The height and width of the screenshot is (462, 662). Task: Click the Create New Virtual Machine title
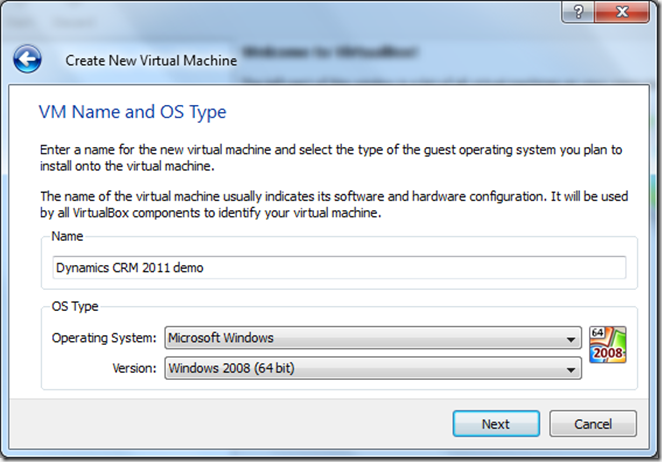[151, 60]
